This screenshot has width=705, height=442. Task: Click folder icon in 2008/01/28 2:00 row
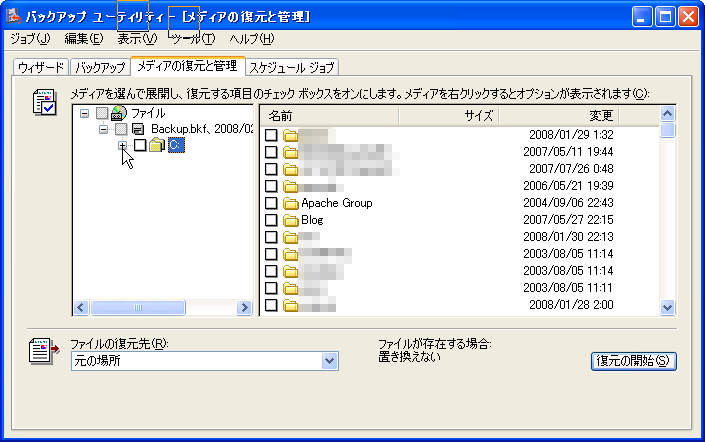291,305
